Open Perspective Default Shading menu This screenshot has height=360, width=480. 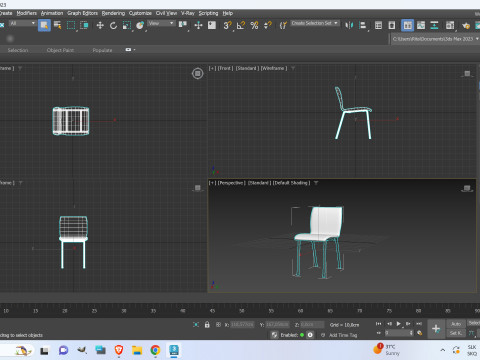click(x=292, y=183)
